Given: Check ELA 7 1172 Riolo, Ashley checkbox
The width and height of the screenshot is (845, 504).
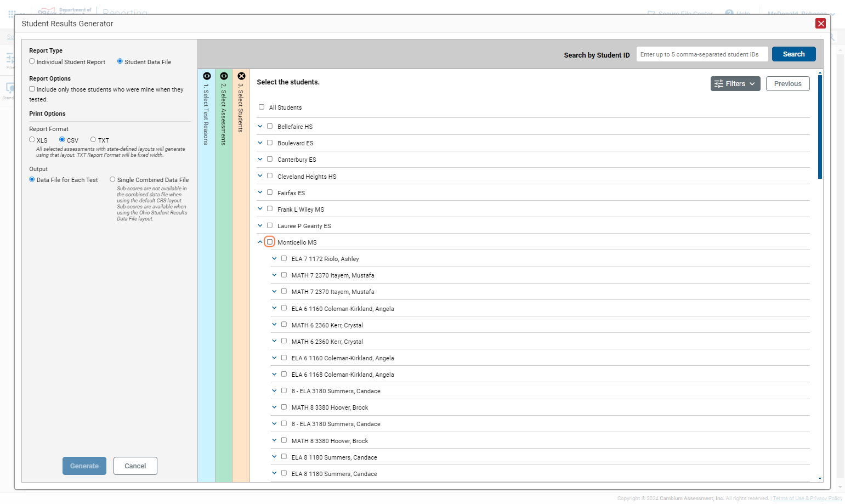Looking at the screenshot, I should point(284,258).
